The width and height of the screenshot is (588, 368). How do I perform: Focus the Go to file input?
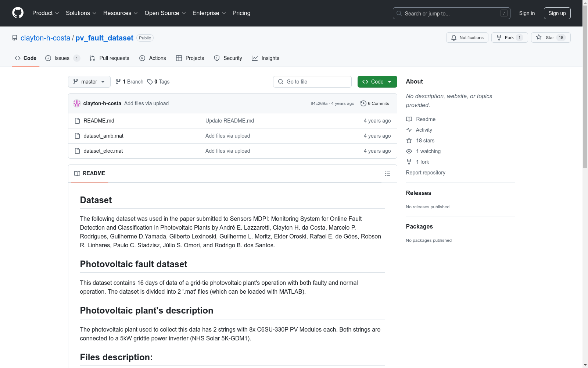(312, 82)
